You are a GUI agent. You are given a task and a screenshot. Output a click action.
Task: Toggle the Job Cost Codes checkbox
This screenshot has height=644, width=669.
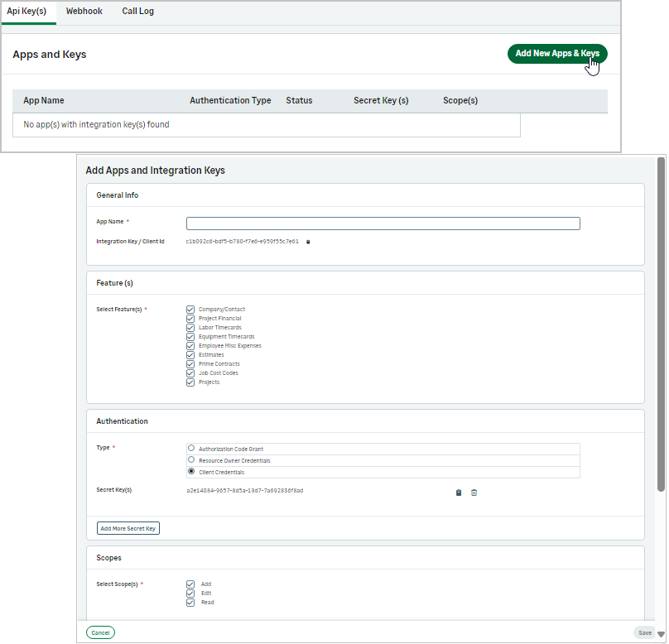pyautogui.click(x=190, y=373)
